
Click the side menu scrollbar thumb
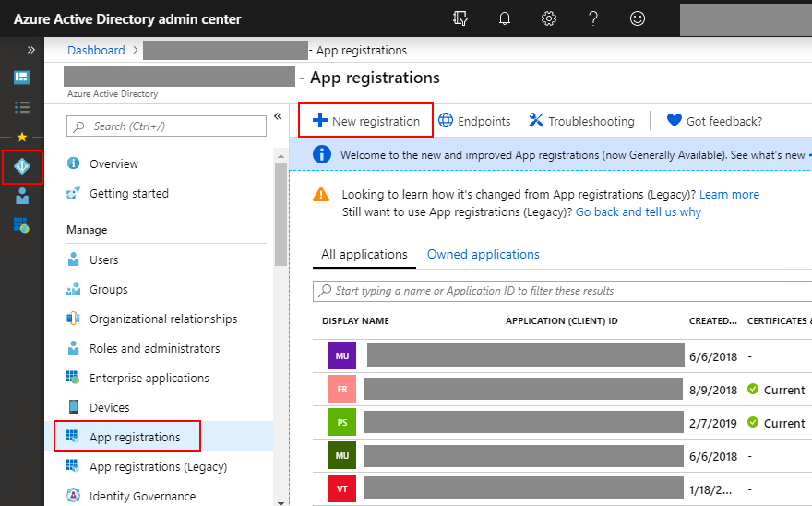(281, 214)
